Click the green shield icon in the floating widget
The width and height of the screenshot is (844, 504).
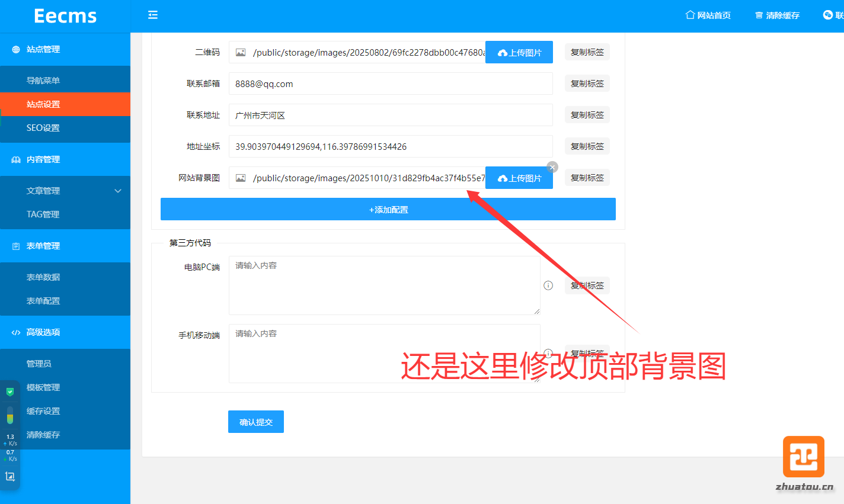tap(10, 392)
